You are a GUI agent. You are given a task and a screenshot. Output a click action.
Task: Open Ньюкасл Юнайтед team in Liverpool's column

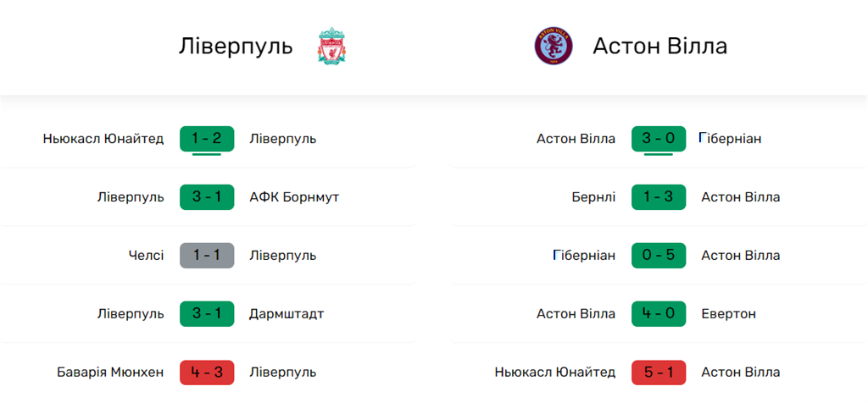coord(103,138)
